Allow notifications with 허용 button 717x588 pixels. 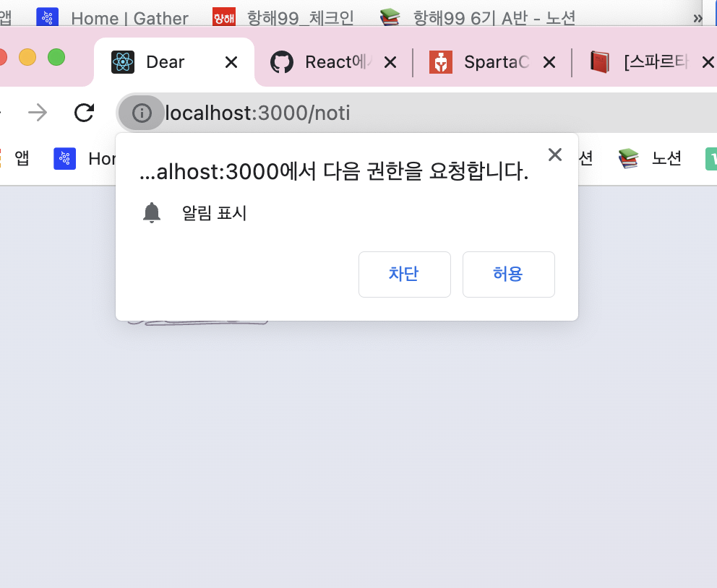point(509,274)
